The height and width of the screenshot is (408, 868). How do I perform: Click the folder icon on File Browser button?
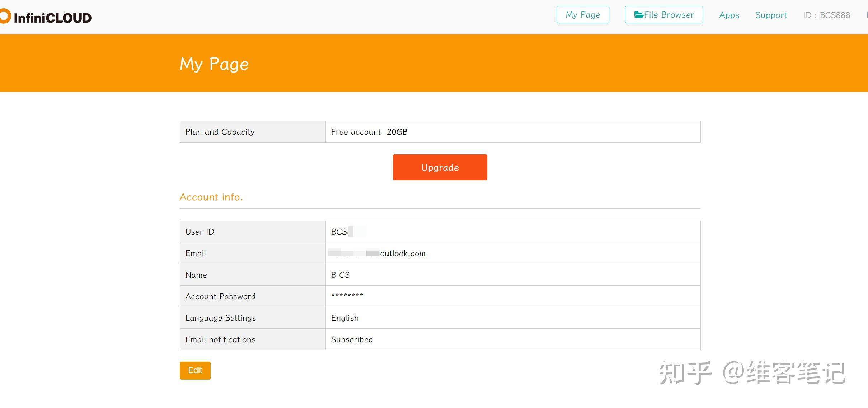tap(639, 15)
